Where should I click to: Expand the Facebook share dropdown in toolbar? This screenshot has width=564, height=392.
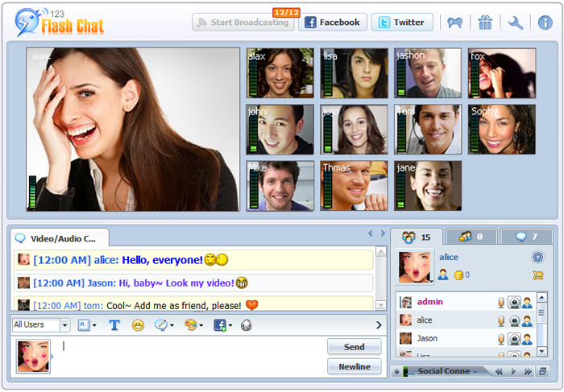(x=222, y=325)
